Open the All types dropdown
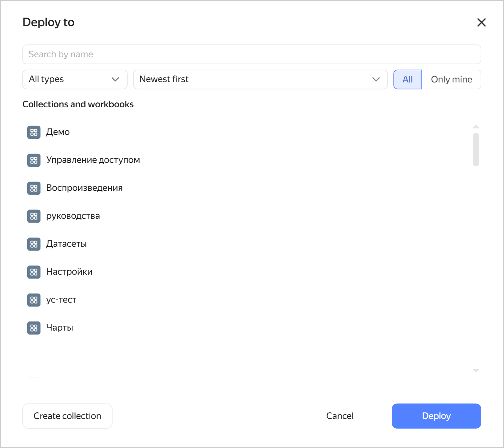Viewport: 504px width, 448px height. pyautogui.click(x=75, y=79)
